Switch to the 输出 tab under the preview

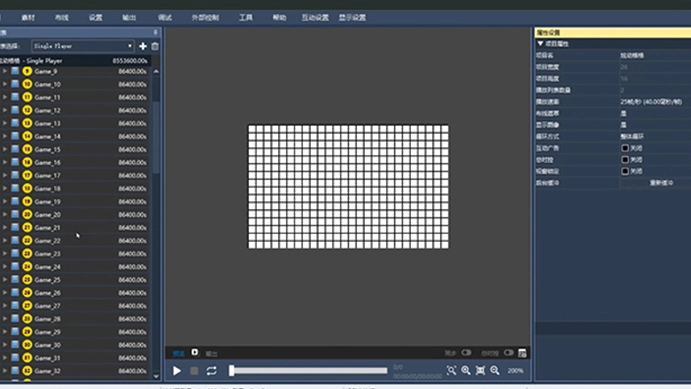[x=212, y=353]
